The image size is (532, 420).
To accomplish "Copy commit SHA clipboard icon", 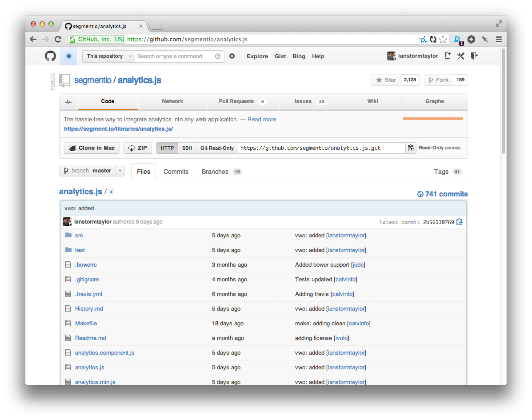I will (x=460, y=222).
